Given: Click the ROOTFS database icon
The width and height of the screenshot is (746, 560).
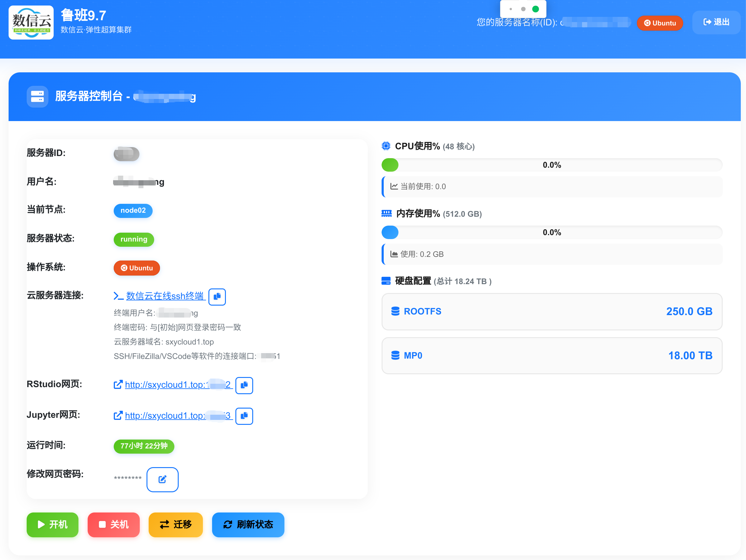Looking at the screenshot, I should pos(395,311).
